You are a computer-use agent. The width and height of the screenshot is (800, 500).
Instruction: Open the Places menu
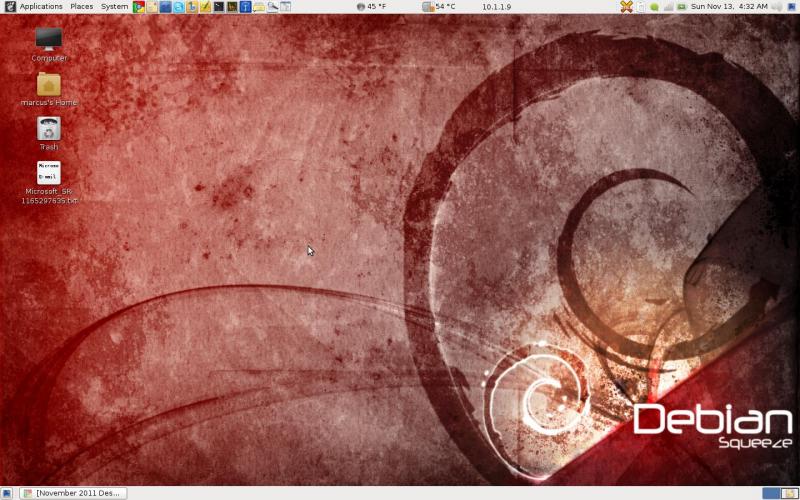(x=82, y=7)
